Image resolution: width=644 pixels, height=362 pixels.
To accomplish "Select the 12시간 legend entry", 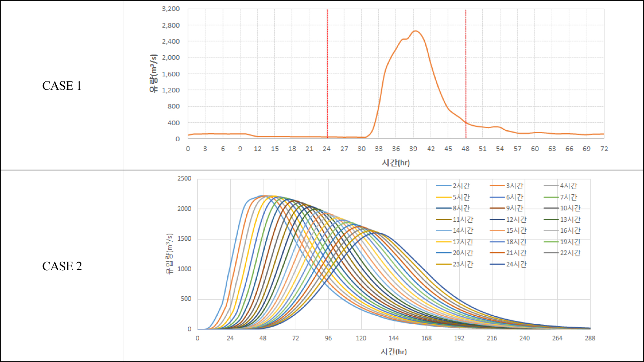I will (x=516, y=219).
